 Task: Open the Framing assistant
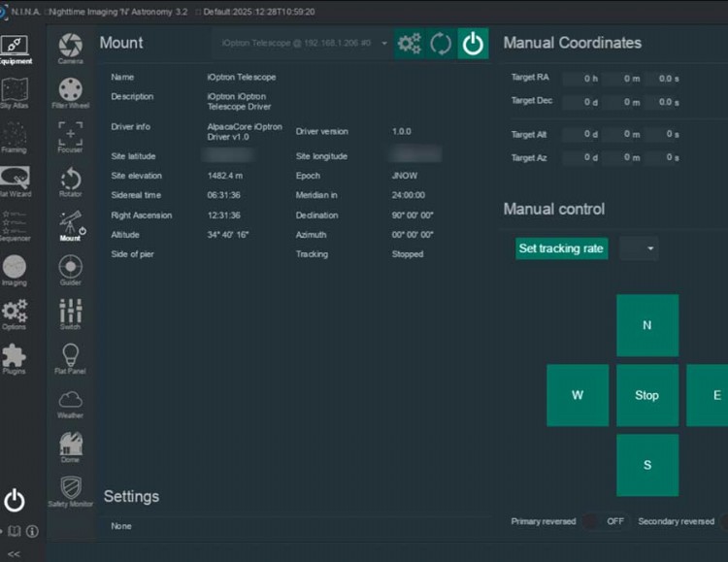[14, 138]
